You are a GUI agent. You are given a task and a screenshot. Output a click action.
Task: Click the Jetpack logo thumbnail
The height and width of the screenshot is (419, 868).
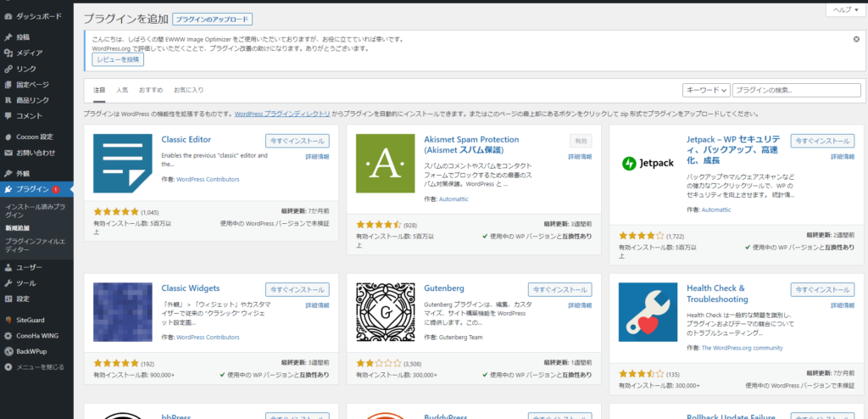tap(648, 164)
